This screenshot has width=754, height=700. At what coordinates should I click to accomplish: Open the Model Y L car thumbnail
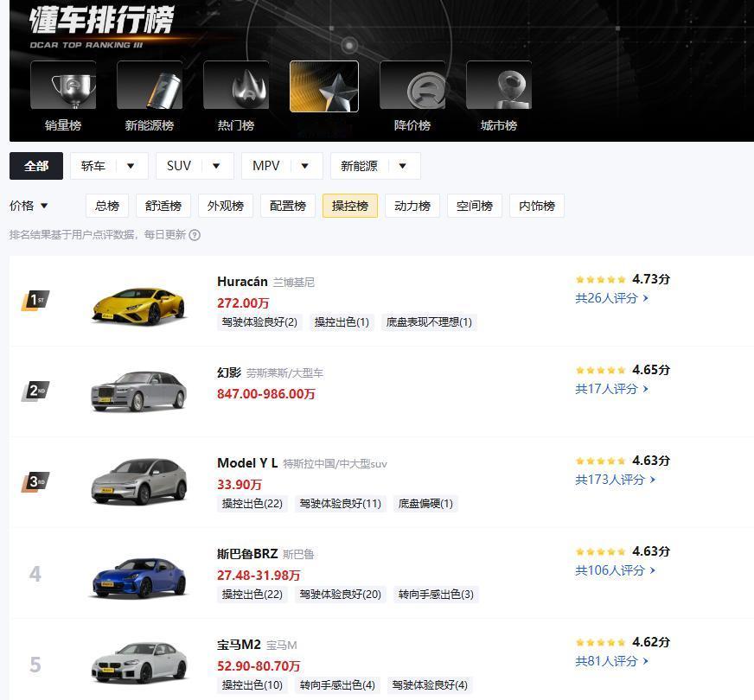tap(139, 482)
